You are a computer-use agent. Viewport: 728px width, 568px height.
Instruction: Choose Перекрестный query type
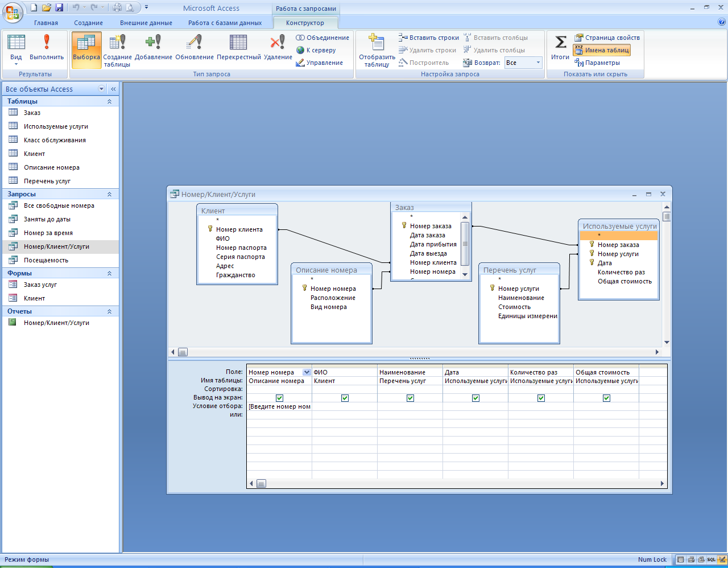pyautogui.click(x=239, y=50)
